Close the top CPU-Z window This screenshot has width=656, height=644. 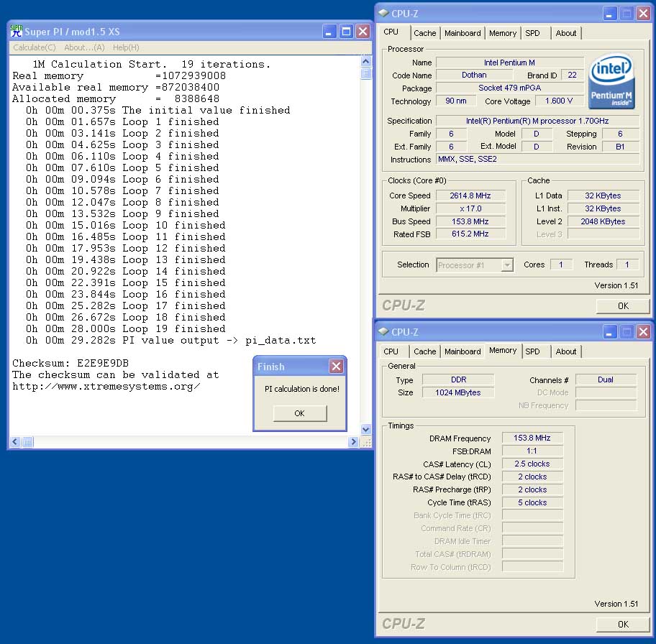(x=643, y=14)
